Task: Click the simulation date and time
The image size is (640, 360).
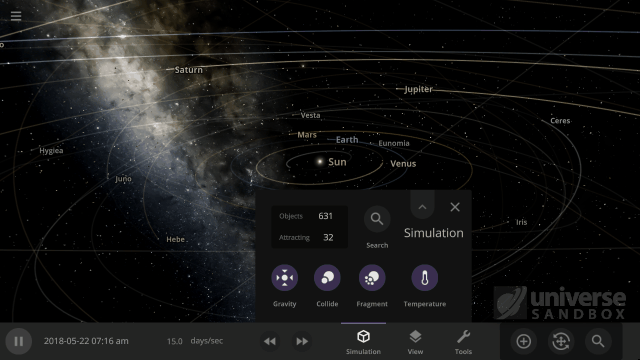Action: 86,341
